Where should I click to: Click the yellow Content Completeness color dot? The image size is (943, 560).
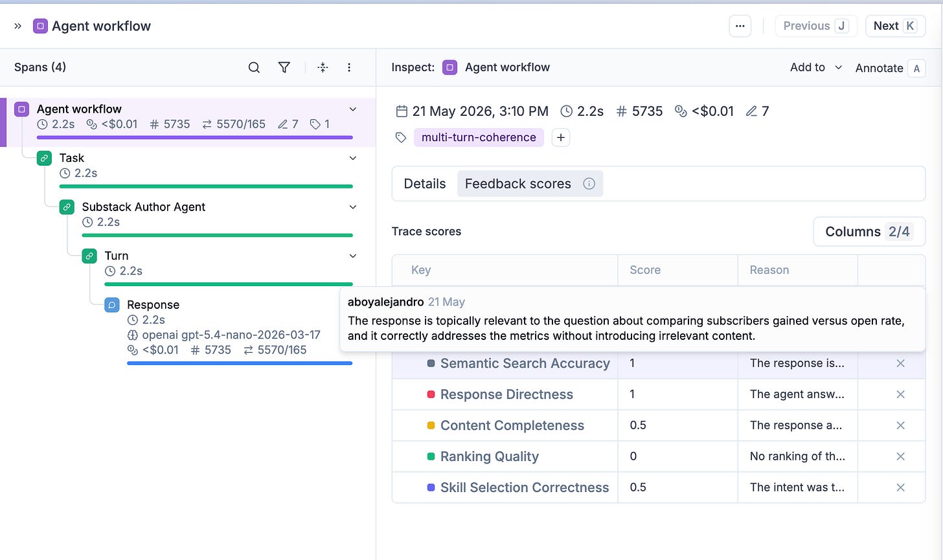(431, 425)
